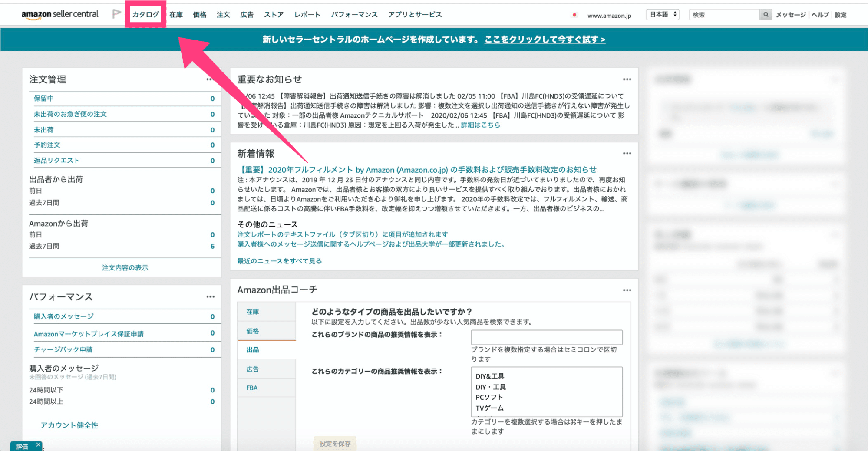
Task: Open チャージバック申請 link
Action: coord(63,349)
